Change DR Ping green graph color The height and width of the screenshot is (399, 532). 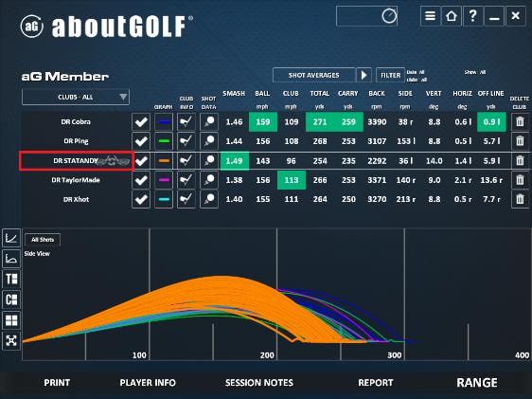pyautogui.click(x=164, y=141)
